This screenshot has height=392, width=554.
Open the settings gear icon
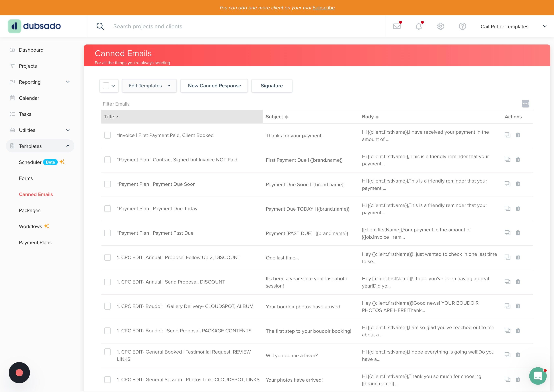[x=440, y=26]
